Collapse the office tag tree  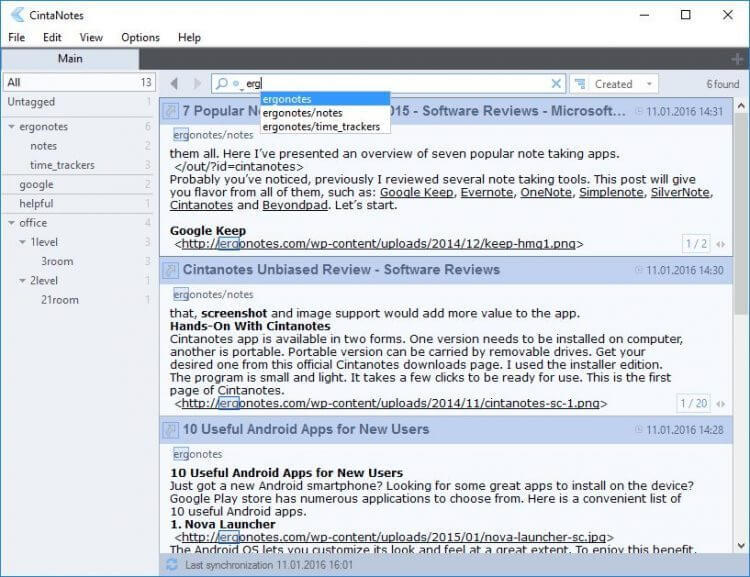click(x=11, y=223)
